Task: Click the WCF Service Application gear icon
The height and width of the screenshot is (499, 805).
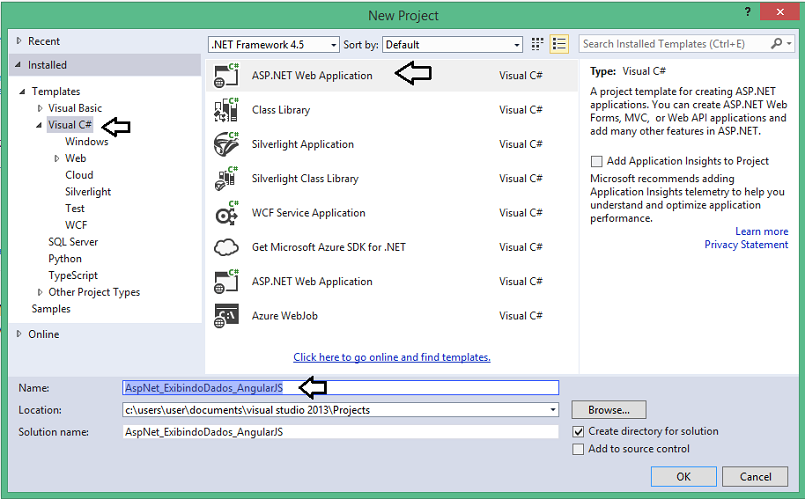Action: click(x=226, y=213)
